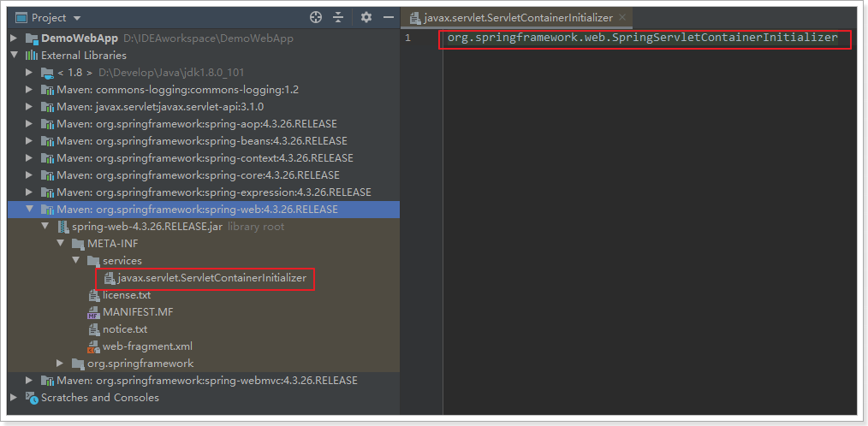This screenshot has width=868, height=426.
Task: Collapse spring-web-4.3.26.RELEASE.jar node
Action: (x=45, y=227)
